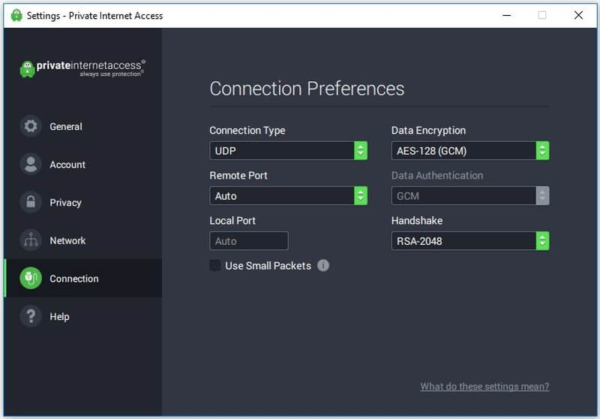Click the green arrows on Connection Type
The height and width of the screenshot is (419, 600).
pos(360,150)
